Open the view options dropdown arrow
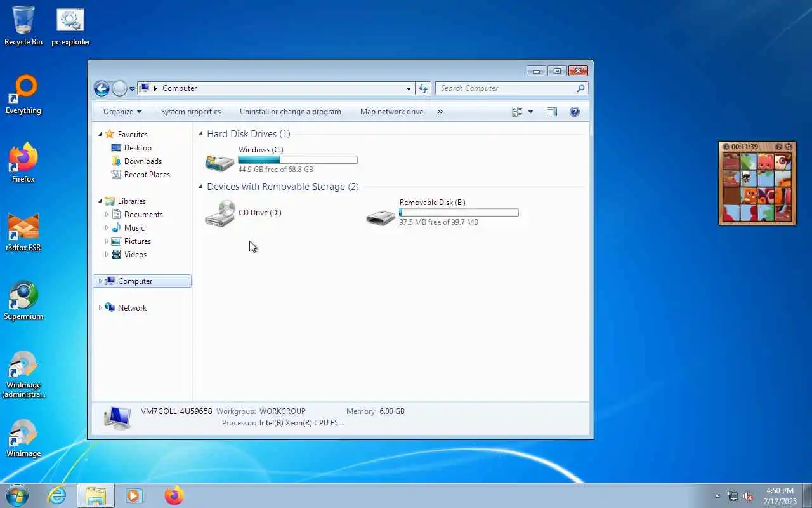812x508 pixels. tap(530, 112)
